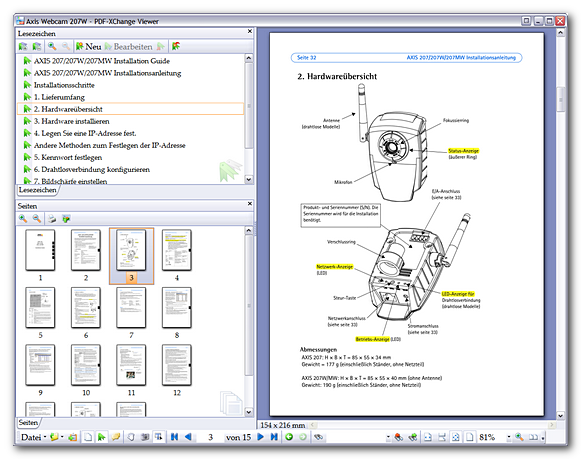This screenshot has width=581, height=459.
Task: Select the text Select tool
Action: click(159, 437)
